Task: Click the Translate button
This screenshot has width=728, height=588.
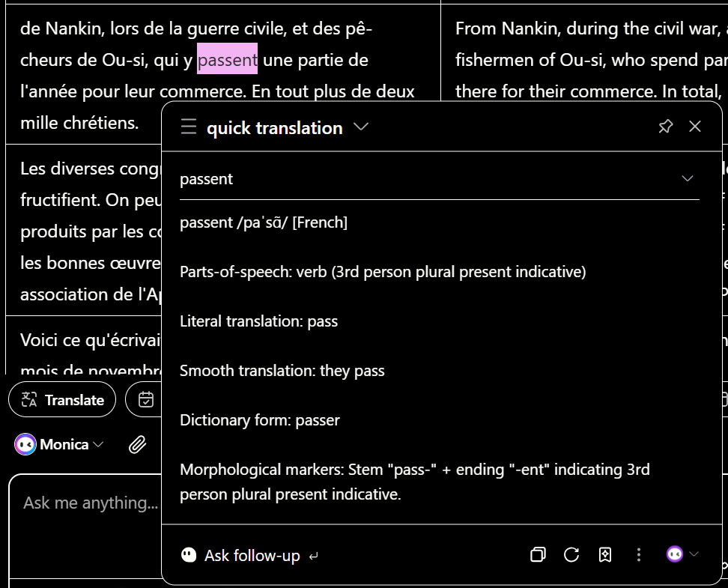Action: [x=62, y=400]
